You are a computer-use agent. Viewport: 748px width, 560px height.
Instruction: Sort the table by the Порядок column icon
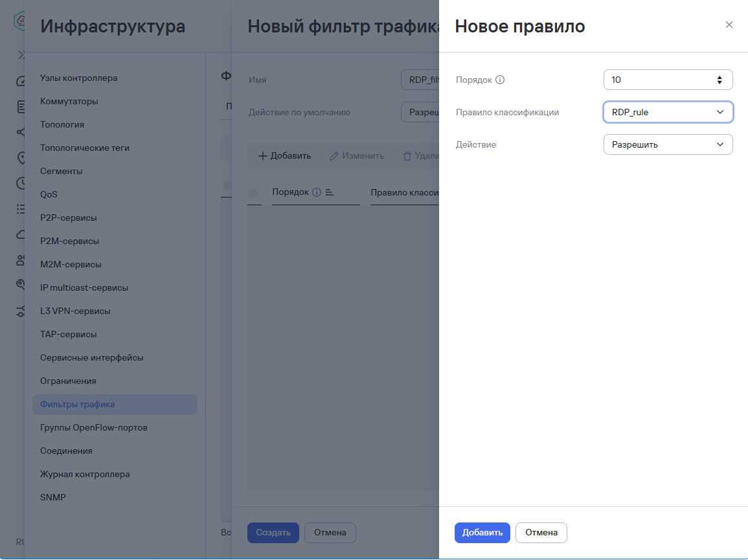(329, 192)
